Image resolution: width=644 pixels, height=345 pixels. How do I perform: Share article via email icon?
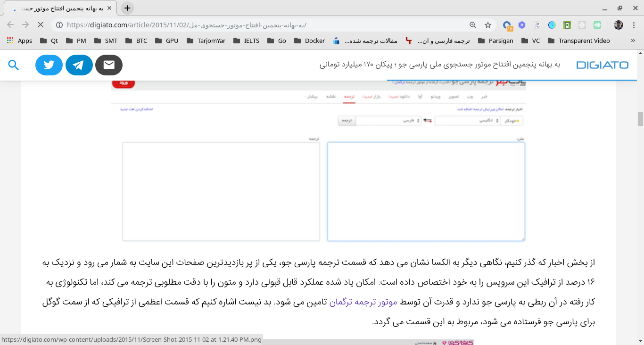click(x=109, y=65)
